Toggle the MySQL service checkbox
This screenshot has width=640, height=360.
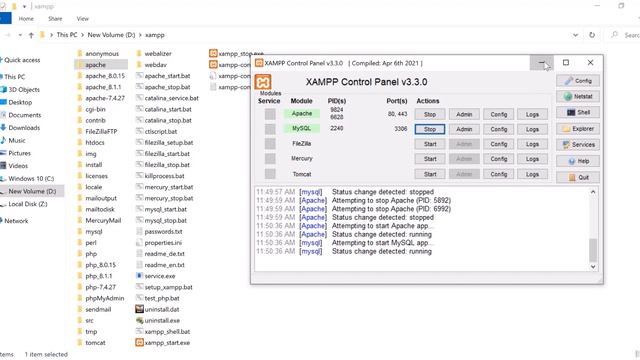tap(270, 129)
